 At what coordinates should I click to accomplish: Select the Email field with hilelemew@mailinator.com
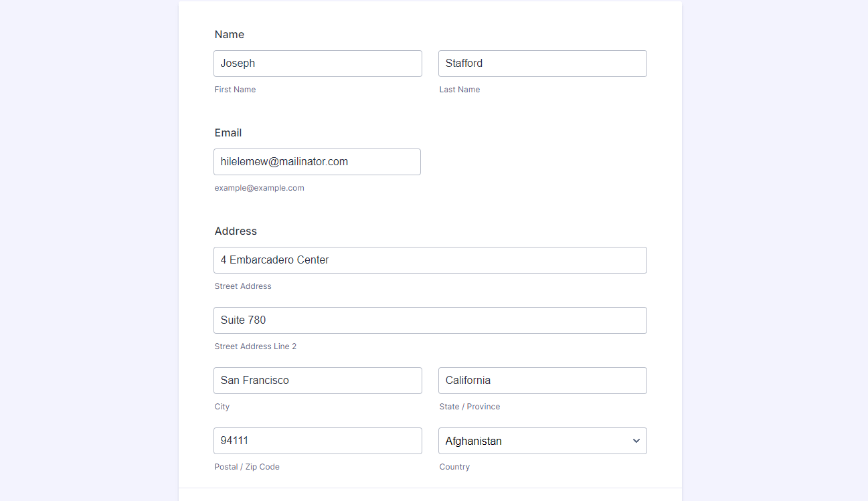pyautogui.click(x=317, y=162)
